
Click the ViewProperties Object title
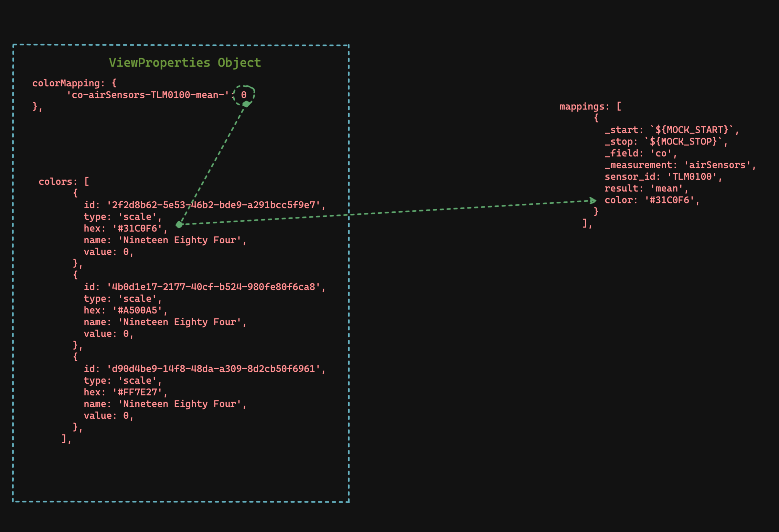pyautogui.click(x=185, y=63)
